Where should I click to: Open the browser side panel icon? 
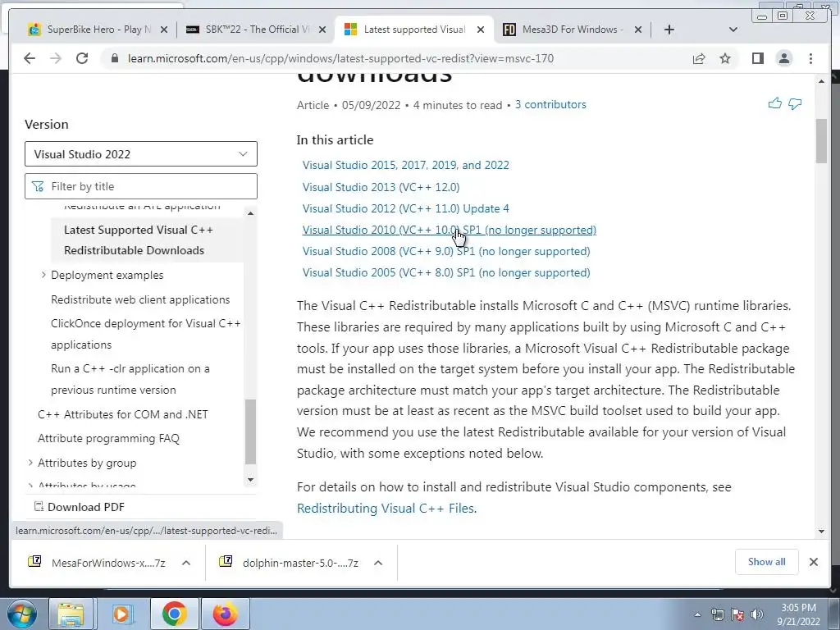[x=757, y=58]
